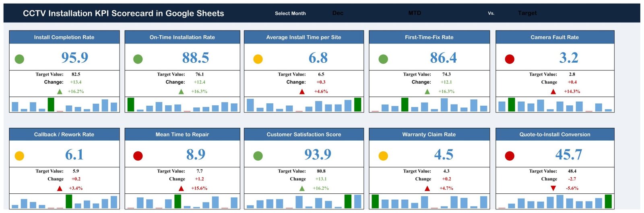Click the 95.9 KPI value
This screenshot has height=213, width=644.
75,58
